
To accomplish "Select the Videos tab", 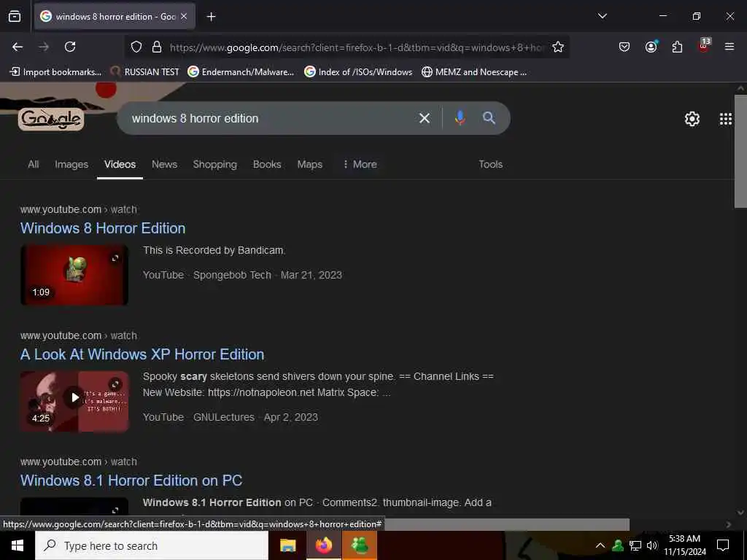I will 120,164.
